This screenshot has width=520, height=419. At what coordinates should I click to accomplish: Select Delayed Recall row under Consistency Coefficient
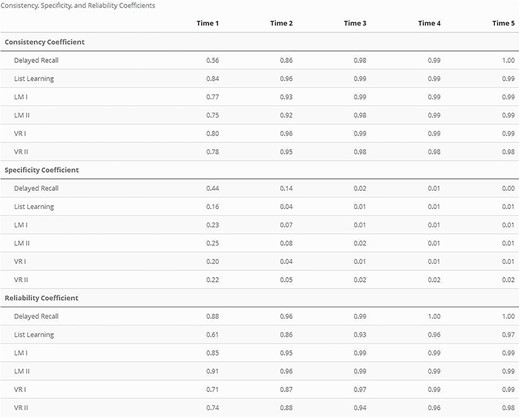pyautogui.click(x=260, y=60)
